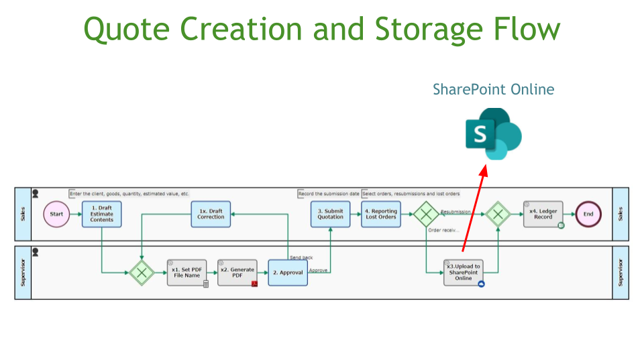Click the 'Send back' flow label
The height and width of the screenshot is (362, 644).
click(x=301, y=257)
